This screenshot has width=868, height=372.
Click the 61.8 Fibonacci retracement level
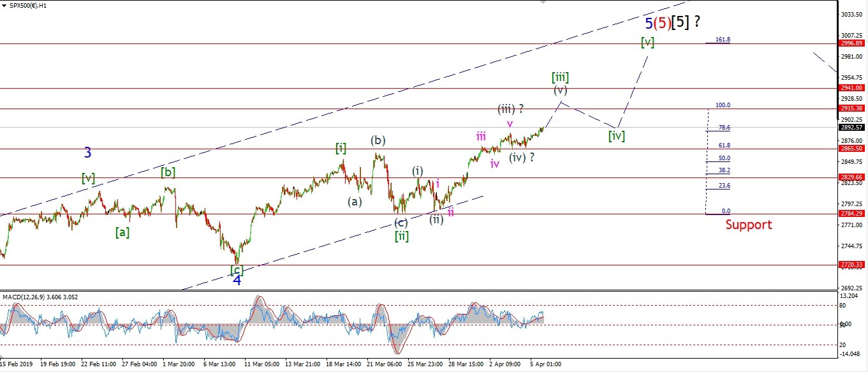[724, 145]
